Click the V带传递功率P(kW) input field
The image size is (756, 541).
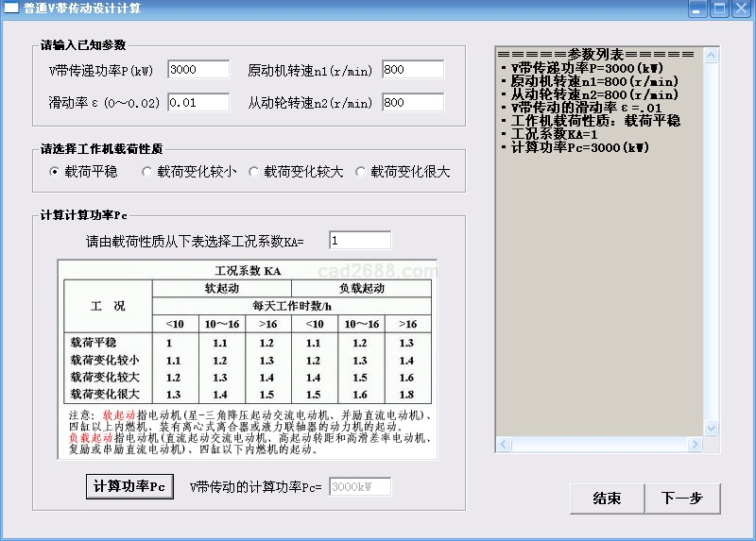(198, 69)
